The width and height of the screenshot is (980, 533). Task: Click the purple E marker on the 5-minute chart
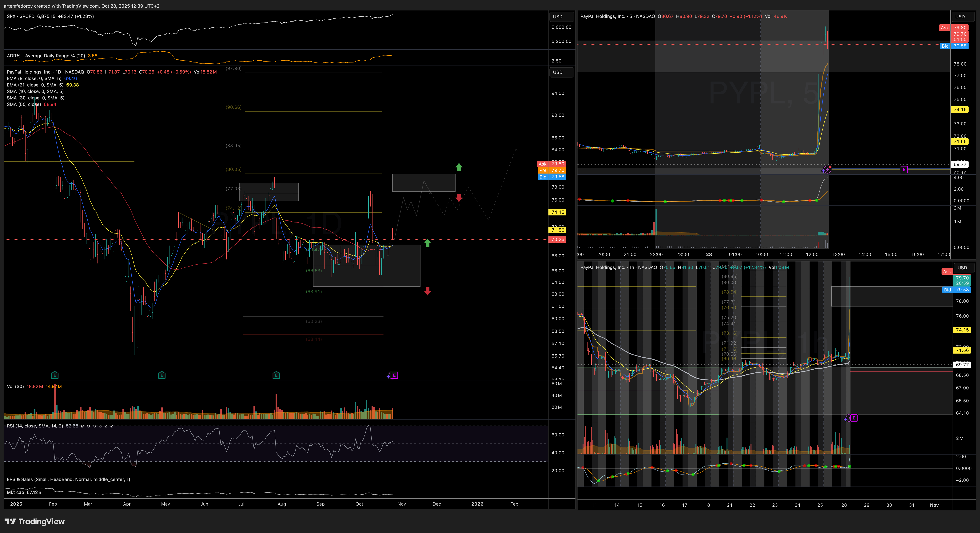(904, 169)
